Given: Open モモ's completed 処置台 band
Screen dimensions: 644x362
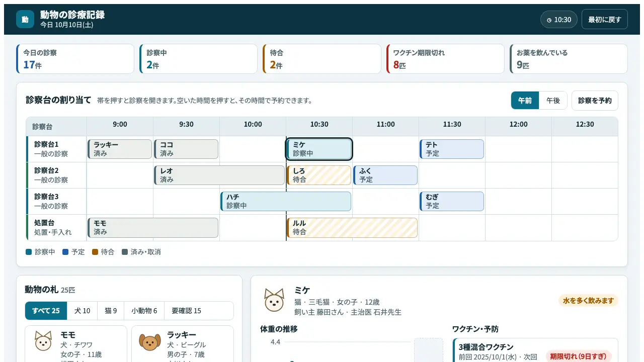Looking at the screenshot, I should 153,228.
